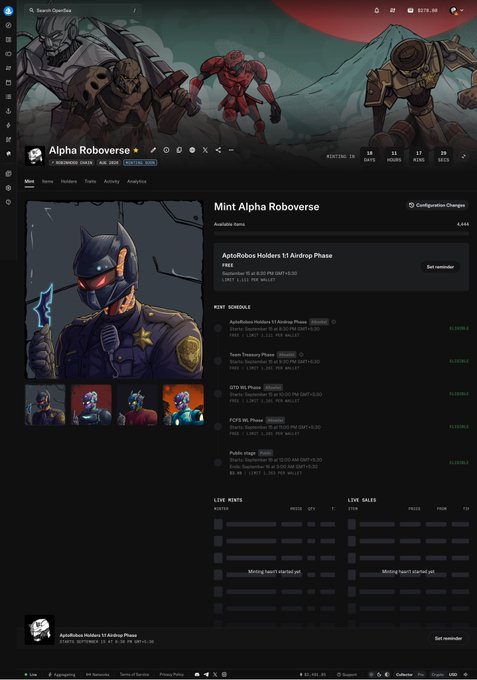
Task: Open the collection X (Twitter) link
Action: [x=205, y=150]
